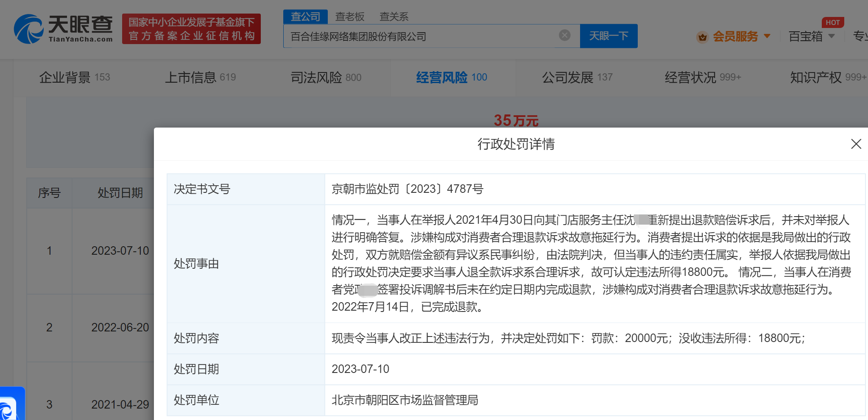Open the 知识产权 section
The width and height of the screenshot is (868, 420).
[x=827, y=77]
